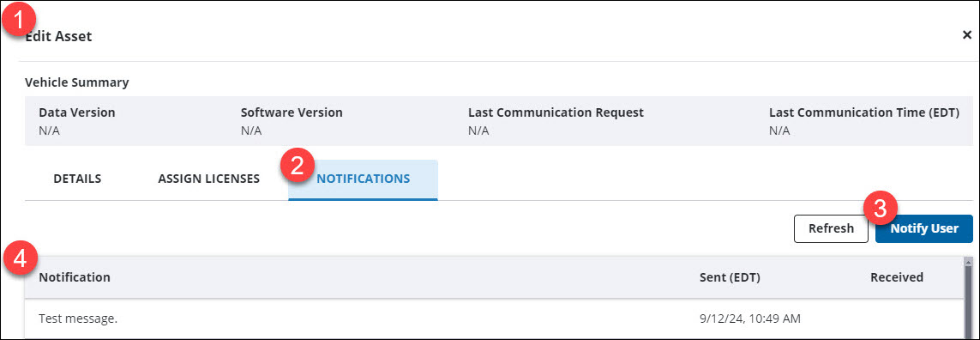Viewport: 980px width, 340px height.
Task: Click the Last Communication Time (EDT) label
Action: click(863, 112)
